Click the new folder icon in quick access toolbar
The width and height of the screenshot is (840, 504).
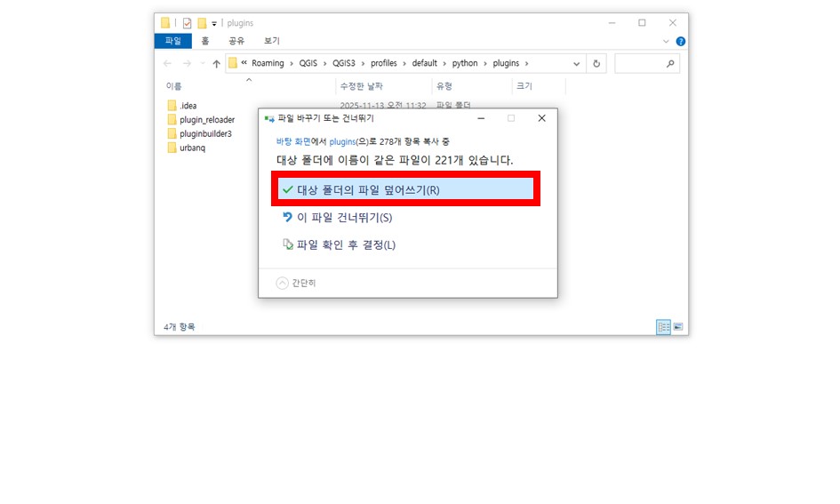tap(202, 23)
